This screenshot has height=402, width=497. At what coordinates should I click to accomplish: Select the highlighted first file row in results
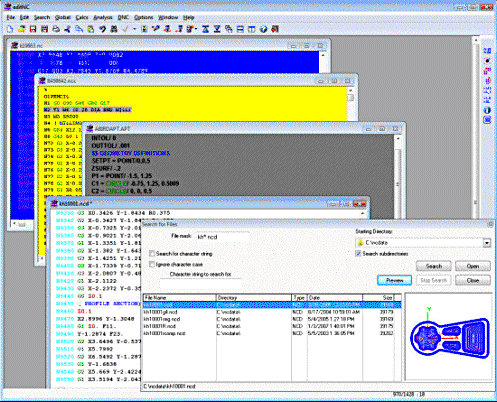click(272, 305)
